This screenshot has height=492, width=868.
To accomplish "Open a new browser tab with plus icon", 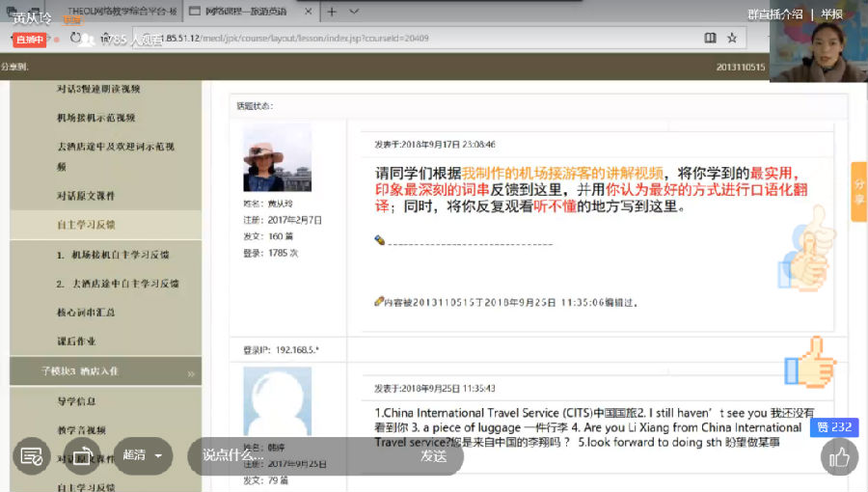I will coord(331,12).
